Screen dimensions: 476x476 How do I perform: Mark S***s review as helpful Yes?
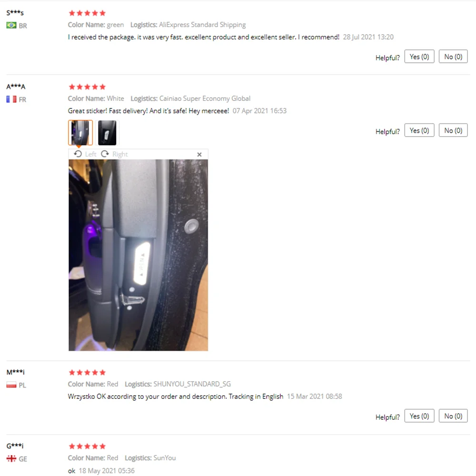coord(419,57)
